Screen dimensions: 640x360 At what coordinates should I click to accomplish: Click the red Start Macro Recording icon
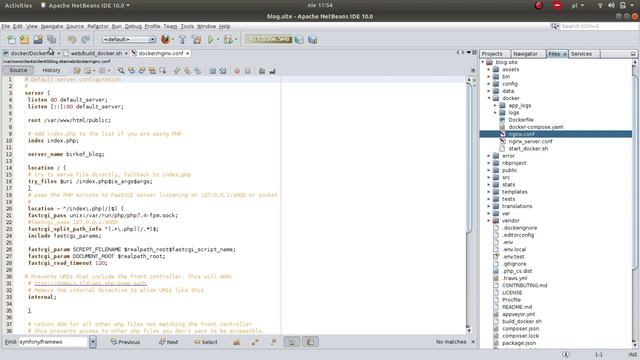pyautogui.click(x=237, y=71)
